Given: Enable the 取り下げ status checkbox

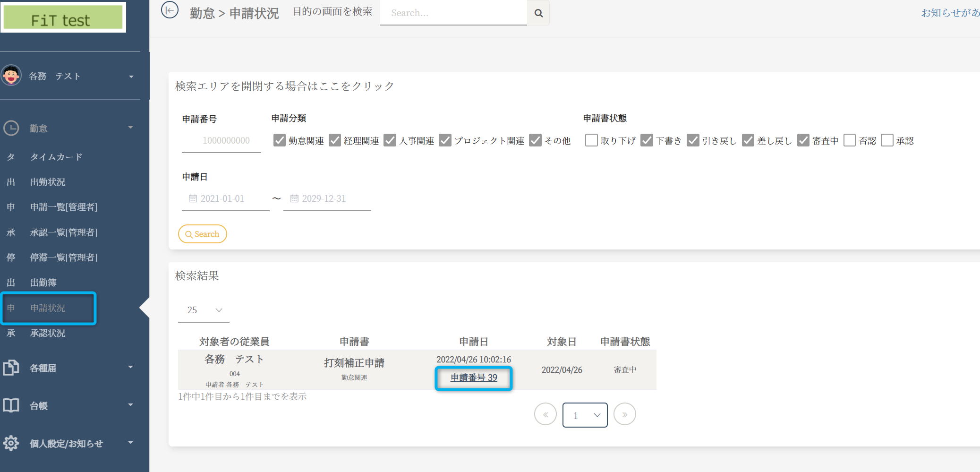Looking at the screenshot, I should [x=591, y=140].
